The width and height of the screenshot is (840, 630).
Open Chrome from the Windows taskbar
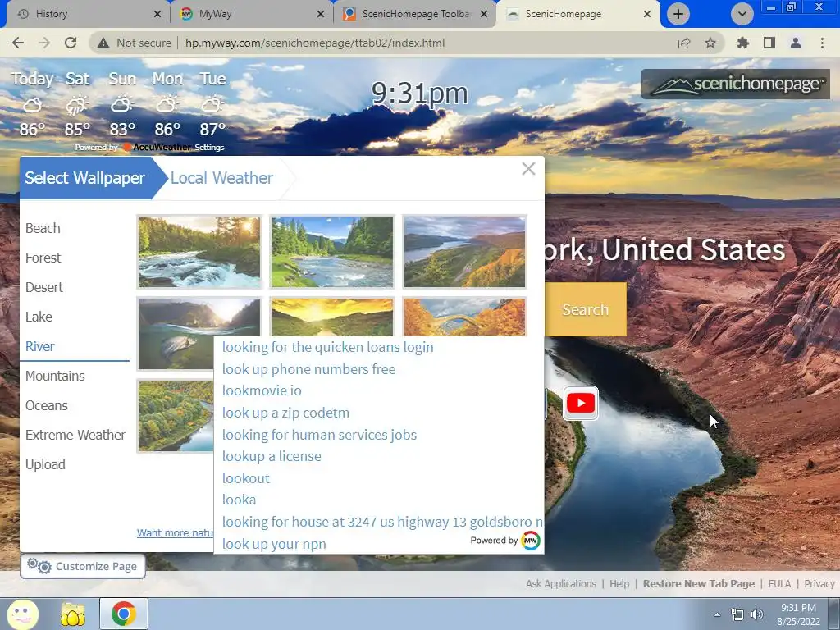click(x=123, y=614)
